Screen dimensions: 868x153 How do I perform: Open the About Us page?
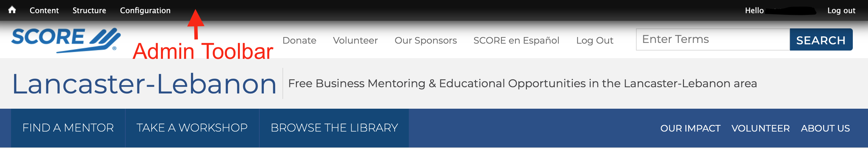tap(825, 128)
